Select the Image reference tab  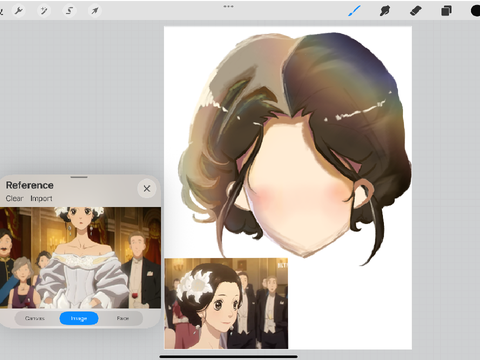coord(79,318)
